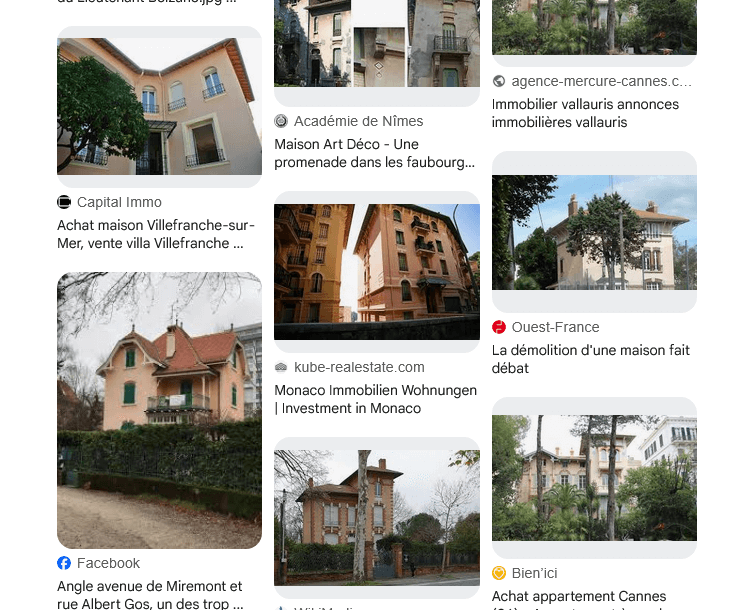Open the Monaco orange buildings image
This screenshot has width=738, height=610.
click(x=377, y=272)
